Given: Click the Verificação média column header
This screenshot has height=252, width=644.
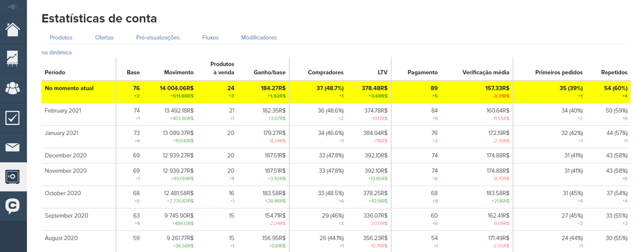Looking at the screenshot, I should click(x=486, y=73).
